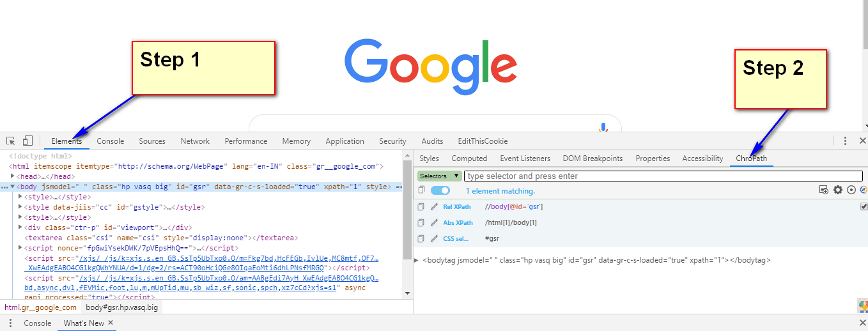Toggle the device toolbar icon
The width and height of the screenshot is (868, 331).
(x=27, y=141)
